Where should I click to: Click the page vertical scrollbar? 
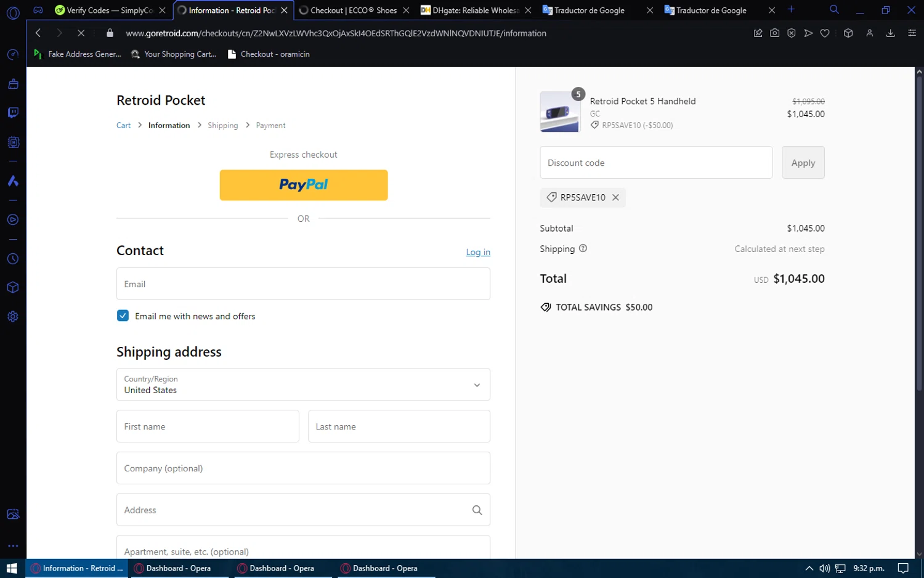click(x=919, y=234)
